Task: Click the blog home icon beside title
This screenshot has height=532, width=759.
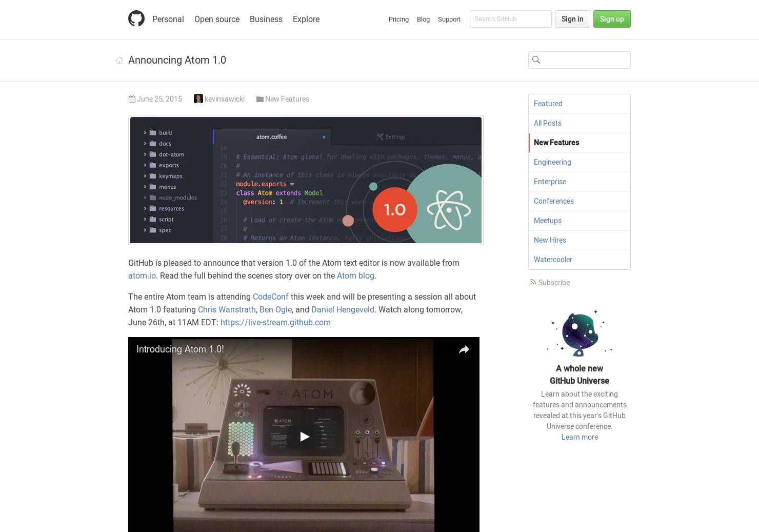Action: pyautogui.click(x=119, y=61)
